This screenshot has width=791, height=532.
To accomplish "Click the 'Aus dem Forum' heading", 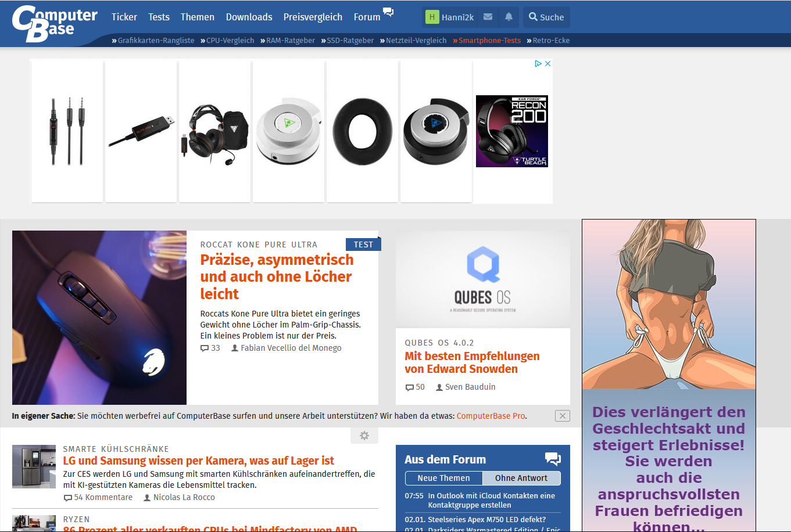I will point(445,459).
